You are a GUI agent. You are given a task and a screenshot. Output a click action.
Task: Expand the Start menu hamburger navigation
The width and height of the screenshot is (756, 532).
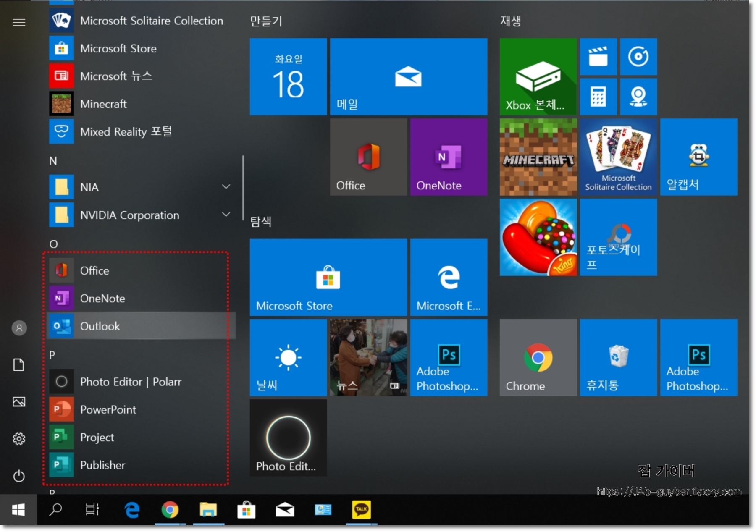(19, 22)
